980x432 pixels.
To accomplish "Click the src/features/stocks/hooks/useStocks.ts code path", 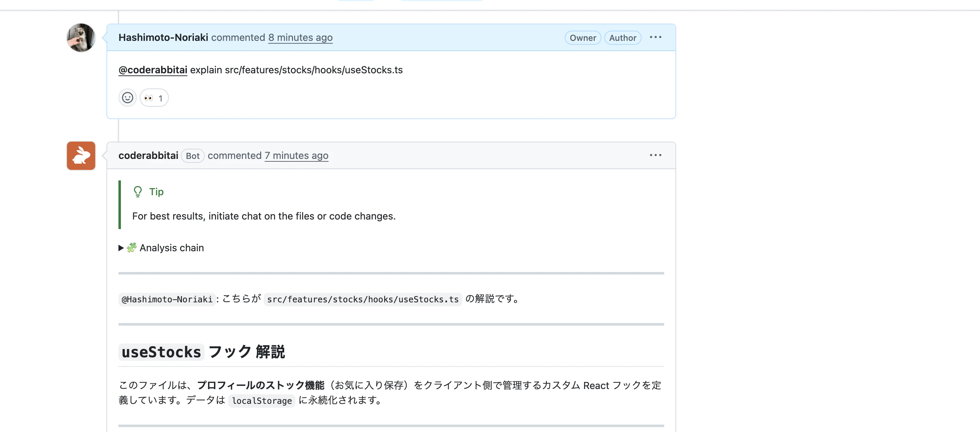I will pyautogui.click(x=362, y=299).
